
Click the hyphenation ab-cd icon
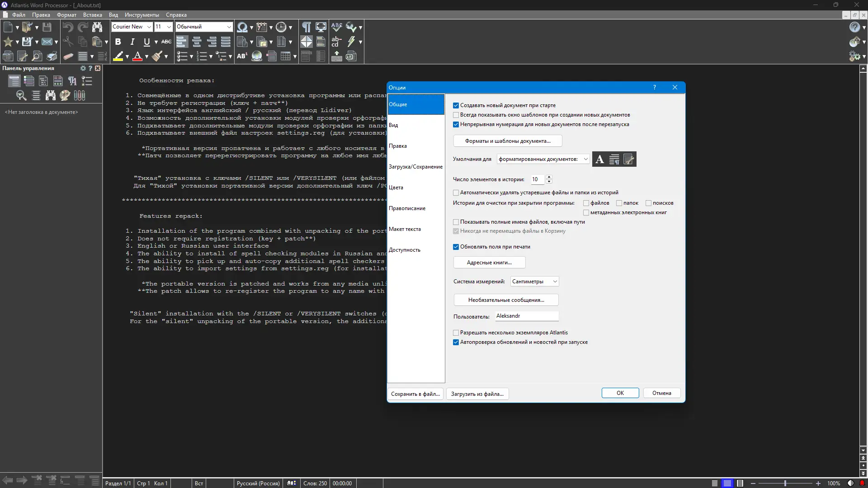click(336, 42)
